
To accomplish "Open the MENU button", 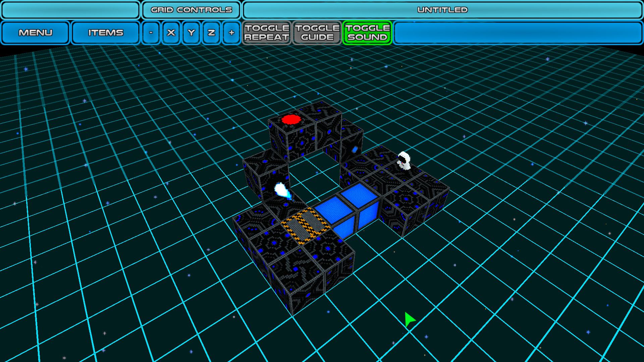I will tap(35, 33).
